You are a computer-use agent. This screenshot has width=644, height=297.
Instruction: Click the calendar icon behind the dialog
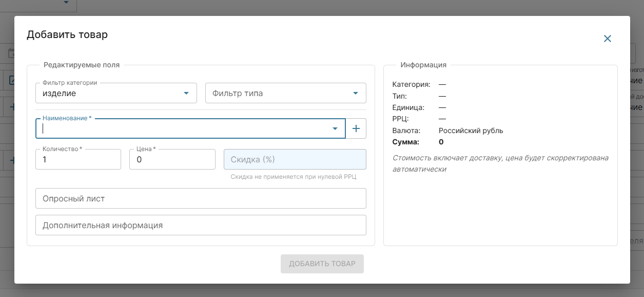11,53
